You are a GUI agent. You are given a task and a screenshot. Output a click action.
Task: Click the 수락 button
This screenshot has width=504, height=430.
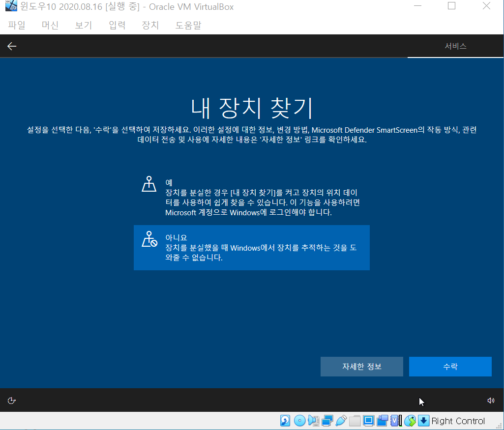click(x=450, y=367)
